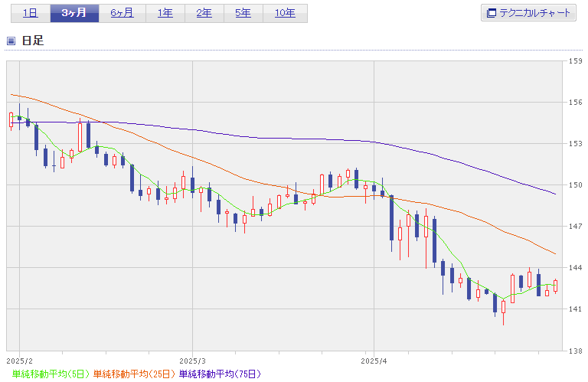
Task: Open the 2年 chart period
Action: pos(204,14)
